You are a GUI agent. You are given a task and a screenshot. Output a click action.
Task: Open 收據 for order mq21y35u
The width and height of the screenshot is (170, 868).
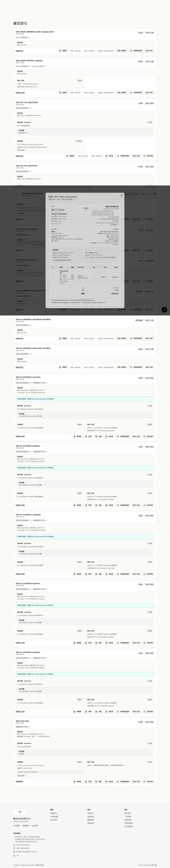click(99, 436)
